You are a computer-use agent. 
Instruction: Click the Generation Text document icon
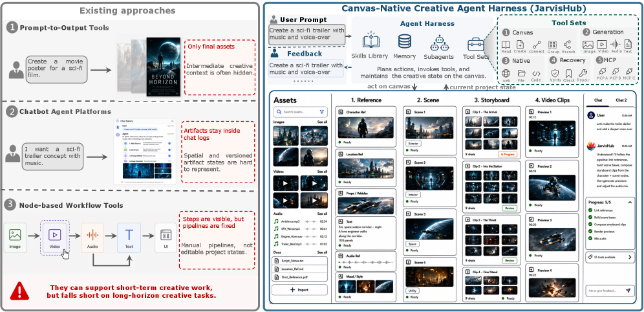click(x=628, y=44)
